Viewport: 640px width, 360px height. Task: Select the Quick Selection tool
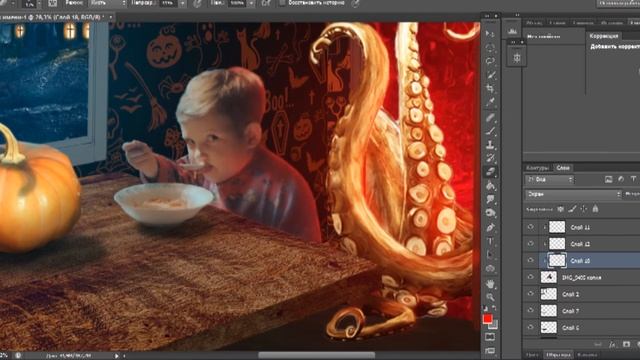coord(490,75)
